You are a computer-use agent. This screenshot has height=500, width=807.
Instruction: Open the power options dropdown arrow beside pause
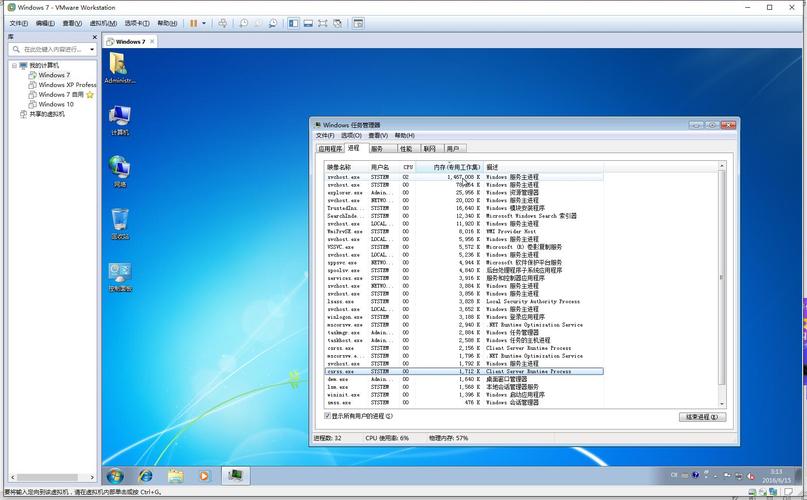pos(204,22)
